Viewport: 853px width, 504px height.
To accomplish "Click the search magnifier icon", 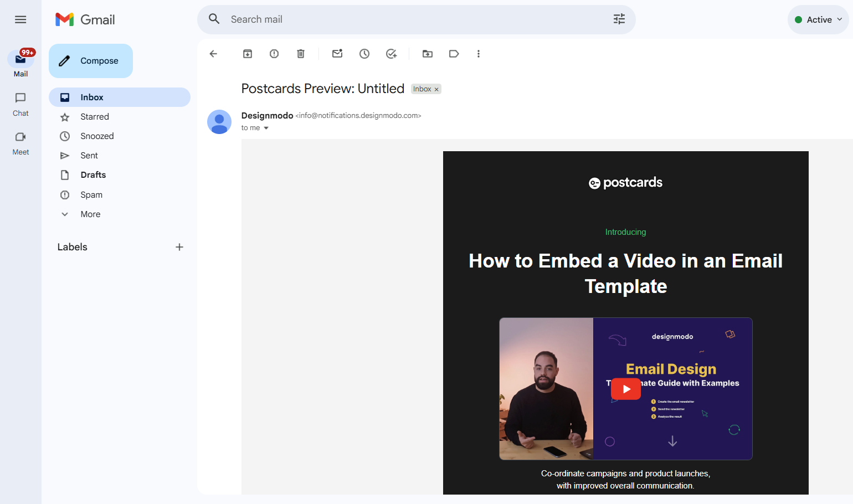I will pyautogui.click(x=214, y=19).
